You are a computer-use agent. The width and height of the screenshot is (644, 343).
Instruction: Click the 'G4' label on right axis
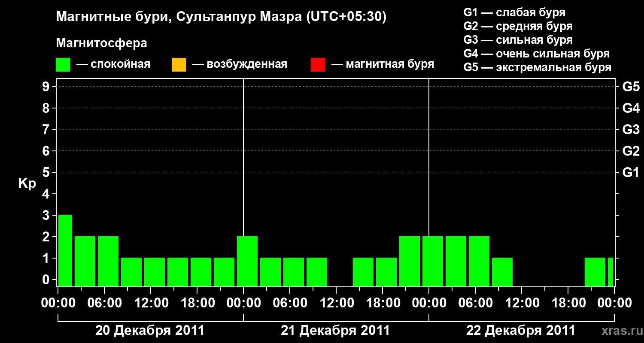coord(631,108)
